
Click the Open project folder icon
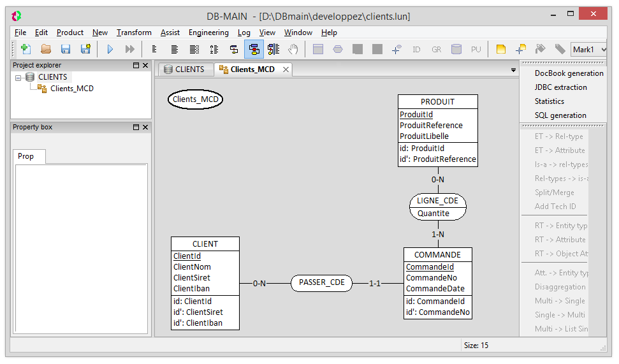pyautogui.click(x=46, y=49)
